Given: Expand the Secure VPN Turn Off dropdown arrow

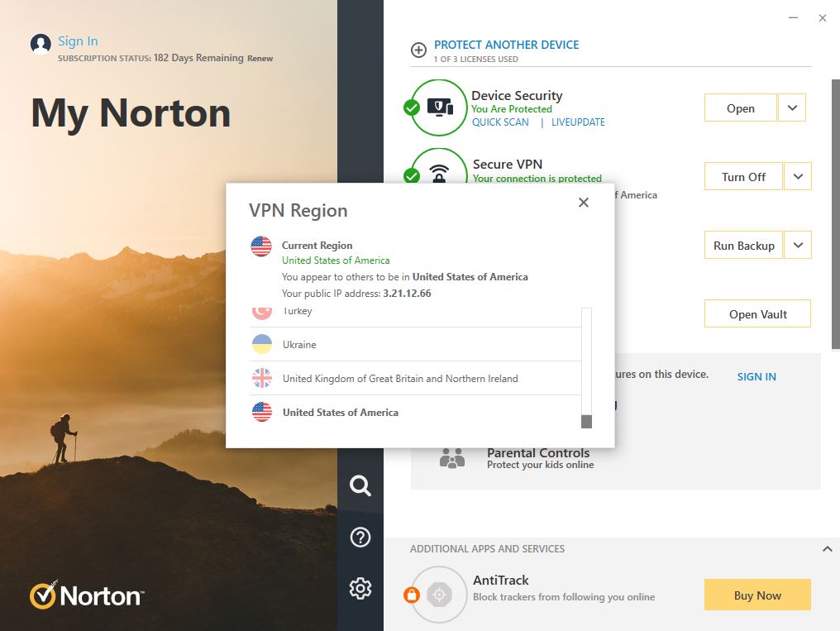Looking at the screenshot, I should pyautogui.click(x=798, y=176).
